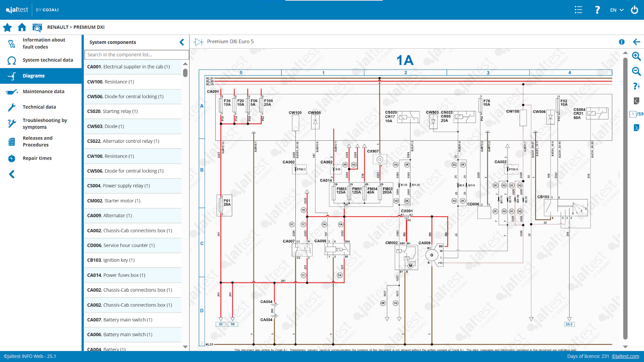Go to previous diagram page
This screenshot has height=362, width=644.
click(636, 101)
